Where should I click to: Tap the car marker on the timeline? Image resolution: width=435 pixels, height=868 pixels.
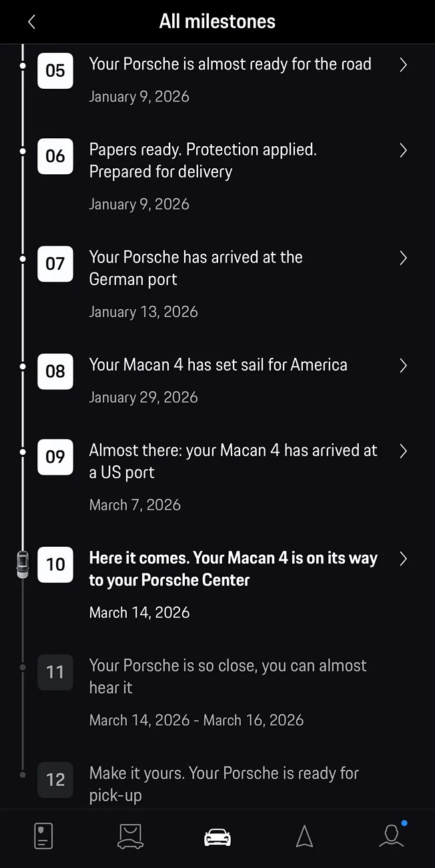click(23, 564)
